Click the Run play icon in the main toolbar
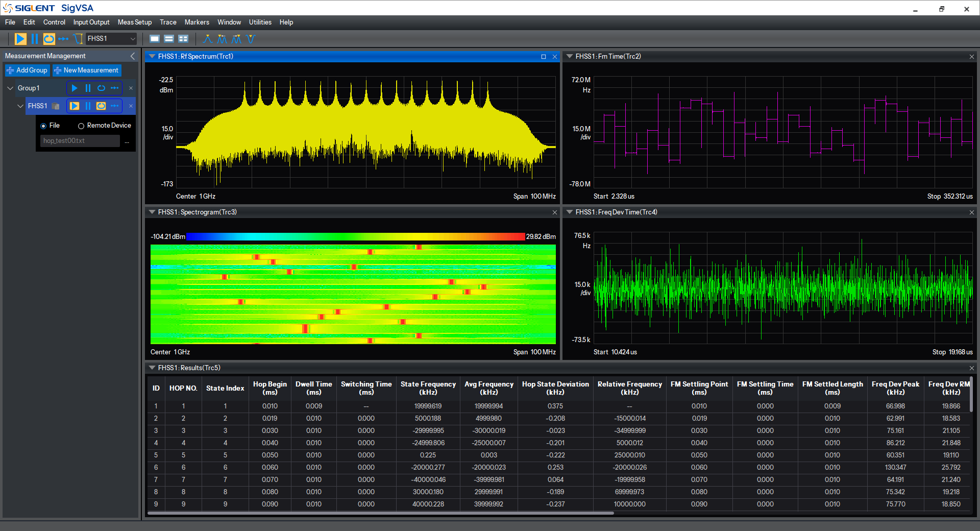 coord(20,39)
